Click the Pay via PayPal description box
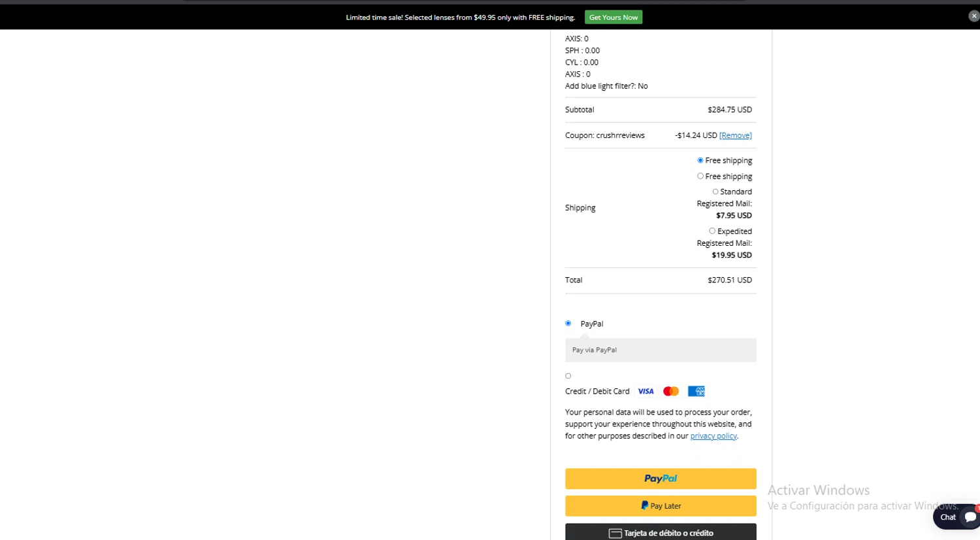 (x=661, y=350)
